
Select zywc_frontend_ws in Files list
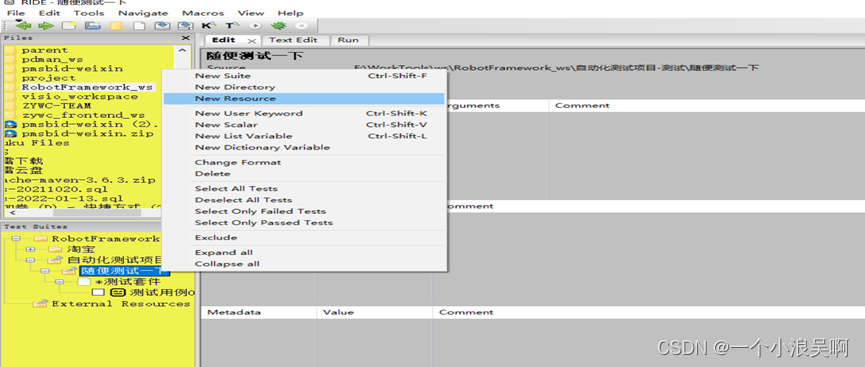83,115
